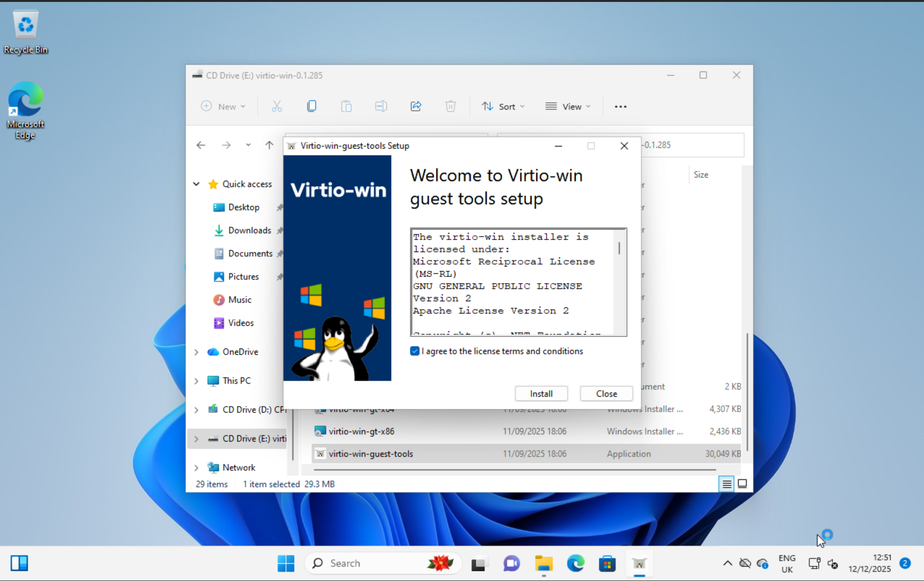Collapse the Quick access tree node
The width and height of the screenshot is (924, 581).
196,184
